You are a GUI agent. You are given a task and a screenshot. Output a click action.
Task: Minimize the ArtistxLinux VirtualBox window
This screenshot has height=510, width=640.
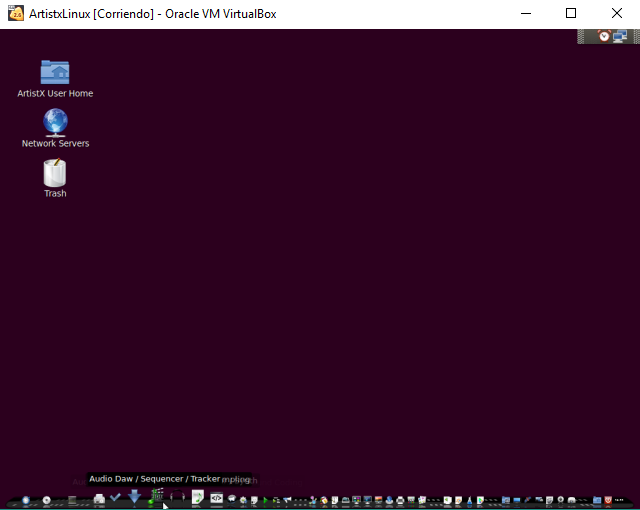[525, 14]
